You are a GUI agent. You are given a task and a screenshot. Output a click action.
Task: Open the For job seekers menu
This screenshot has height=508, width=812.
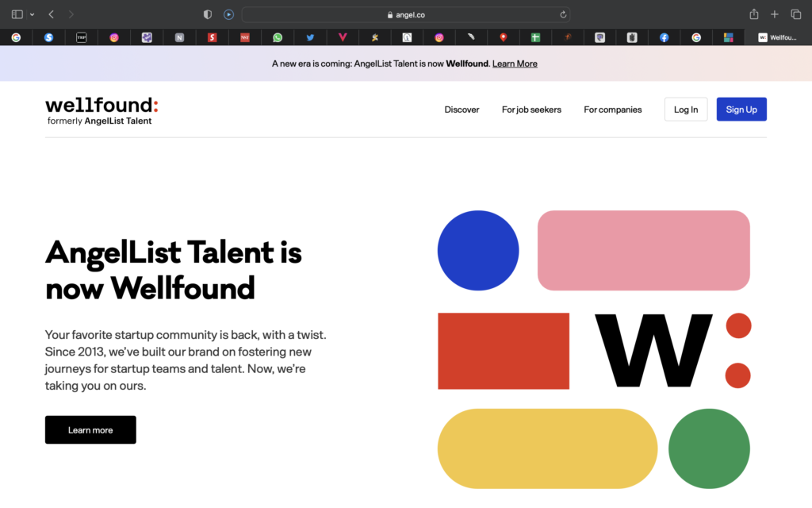point(531,110)
